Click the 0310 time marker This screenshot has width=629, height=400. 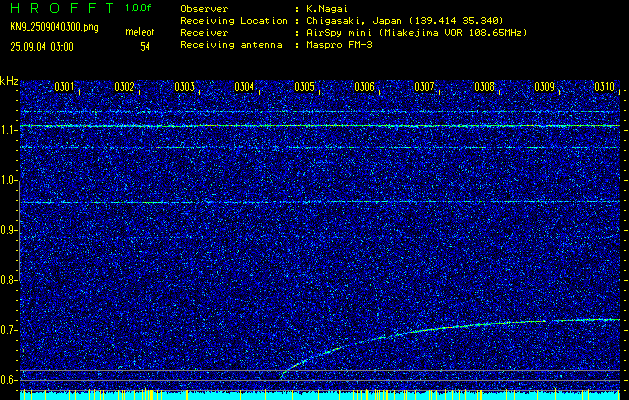coord(605,87)
